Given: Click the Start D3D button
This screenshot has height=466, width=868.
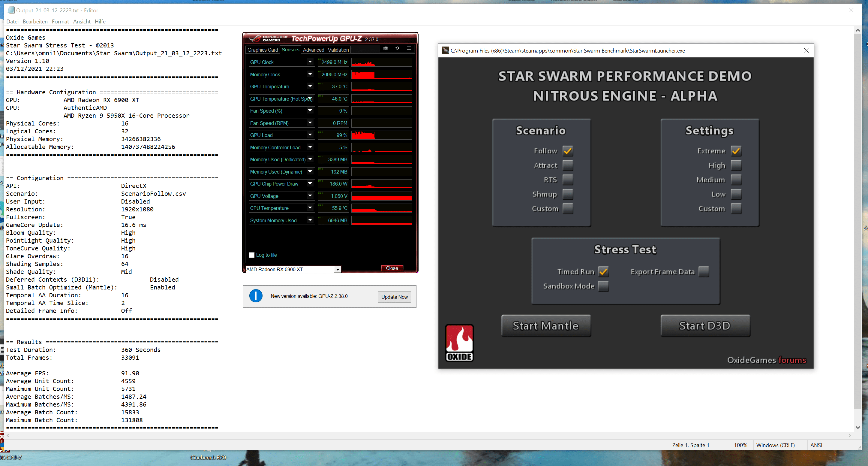Looking at the screenshot, I should [x=705, y=326].
